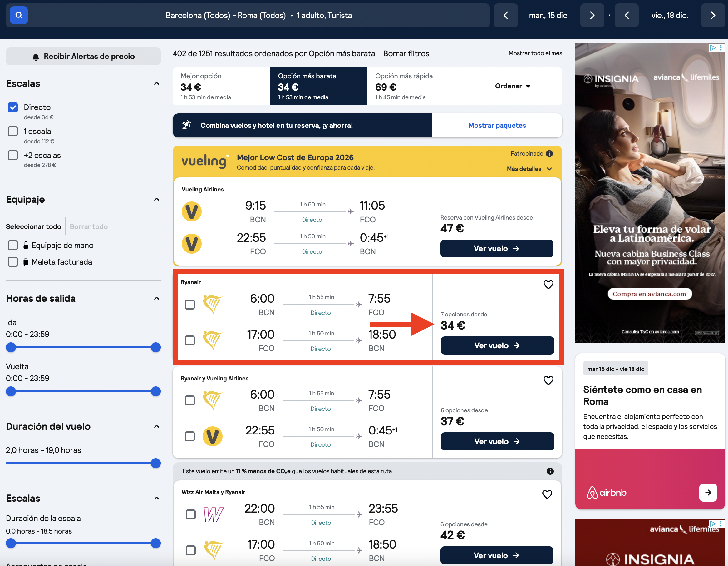
Task: Click the blue search magnifier icon
Action: (19, 15)
